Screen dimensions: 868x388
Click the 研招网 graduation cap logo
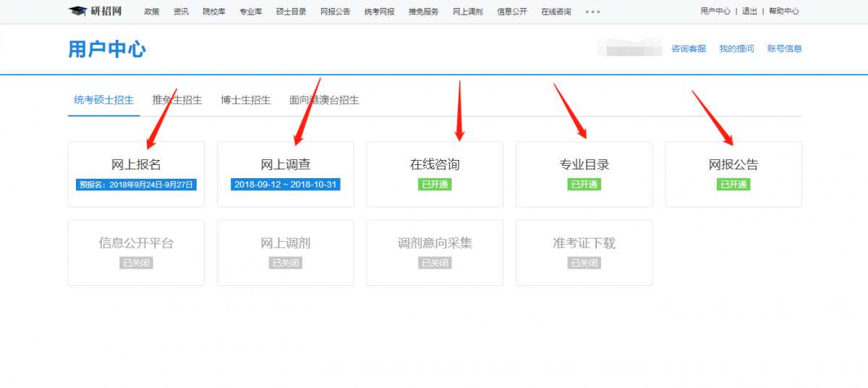[95, 12]
